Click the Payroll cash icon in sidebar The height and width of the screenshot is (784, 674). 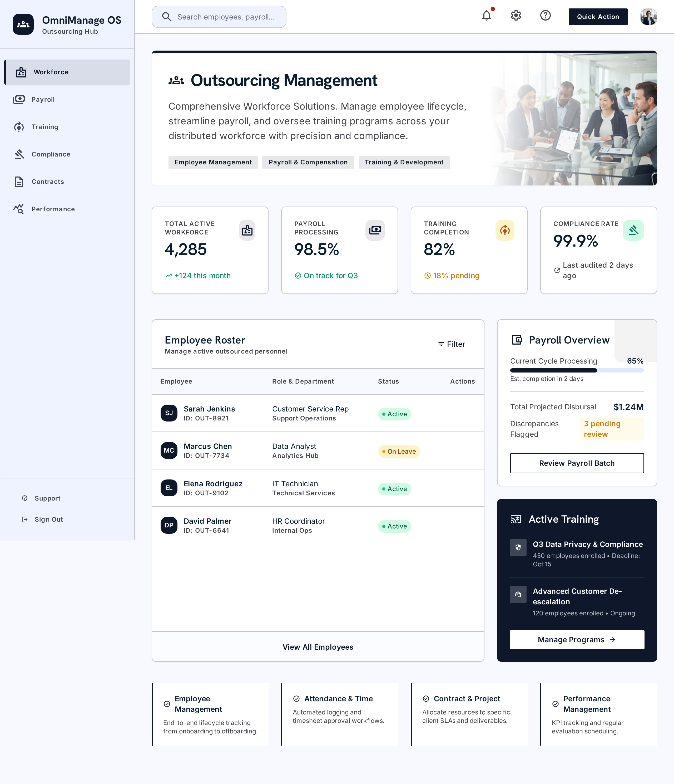pos(19,100)
